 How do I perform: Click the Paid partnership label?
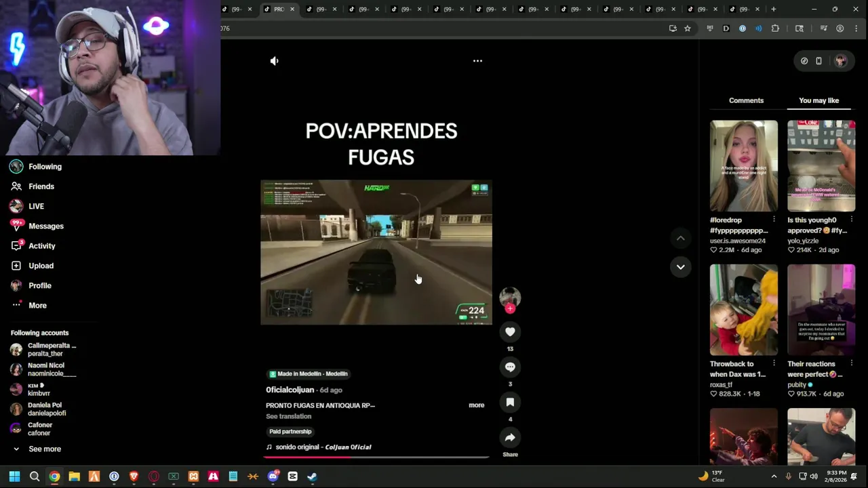click(290, 432)
